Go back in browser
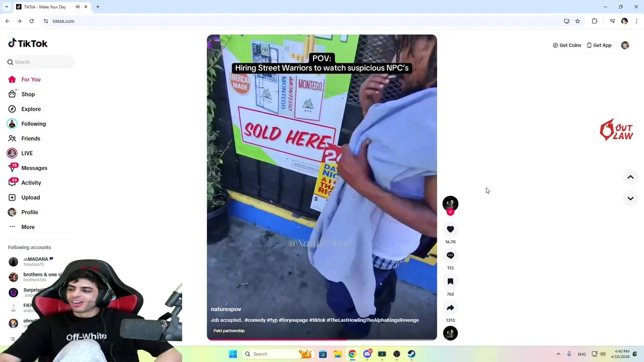Screen dimensions: 644x362 click(7, 21)
